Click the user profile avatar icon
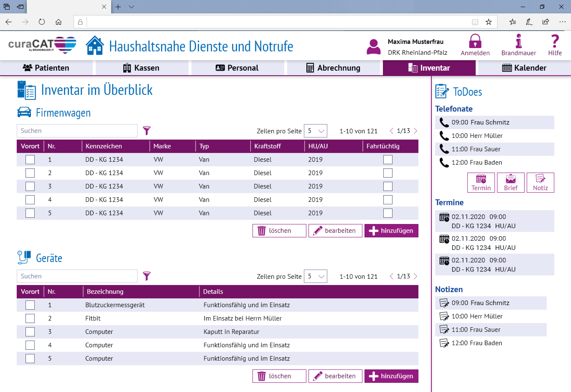 373,47
